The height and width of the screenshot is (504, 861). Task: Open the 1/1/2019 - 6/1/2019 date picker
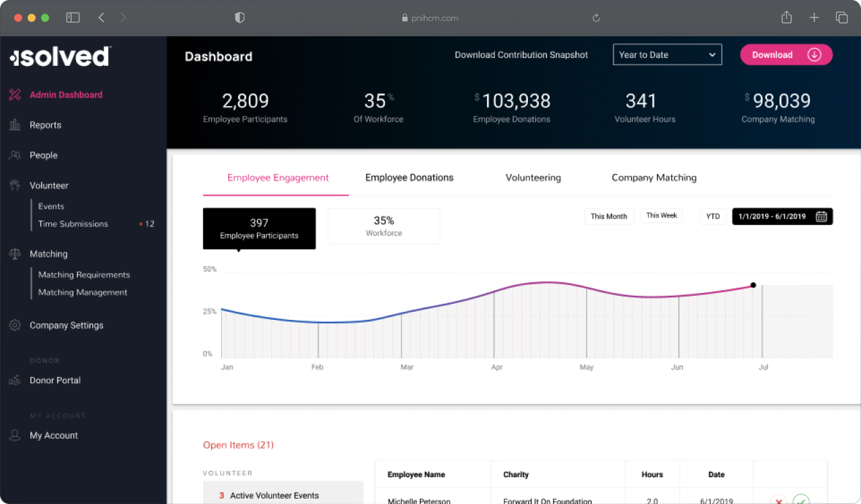tap(772, 216)
